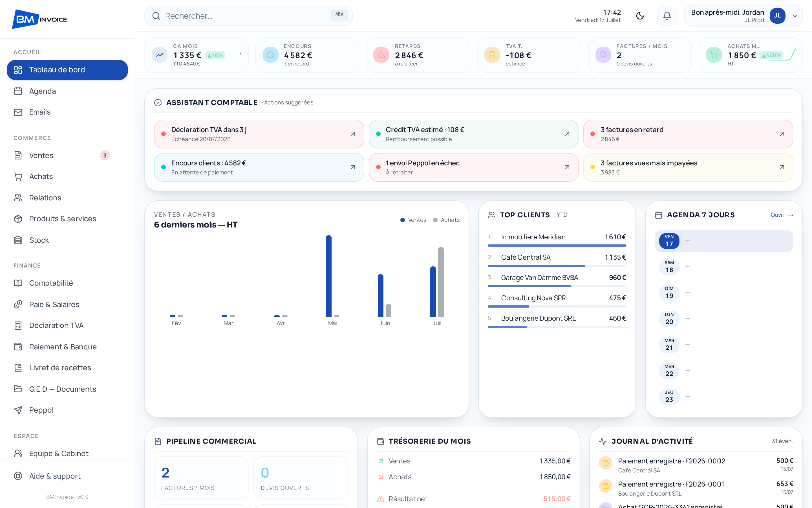Open 3 factures en retard action
This screenshot has height=508, width=812.
tap(688, 134)
